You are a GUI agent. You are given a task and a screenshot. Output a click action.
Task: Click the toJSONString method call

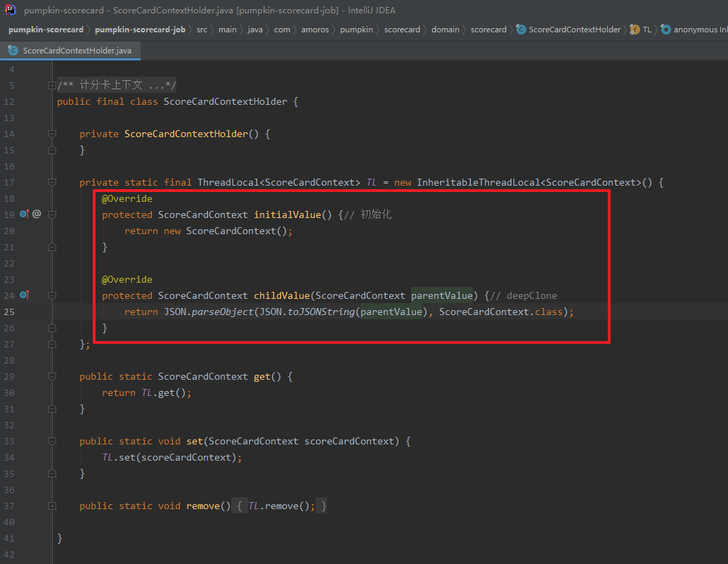[321, 312]
